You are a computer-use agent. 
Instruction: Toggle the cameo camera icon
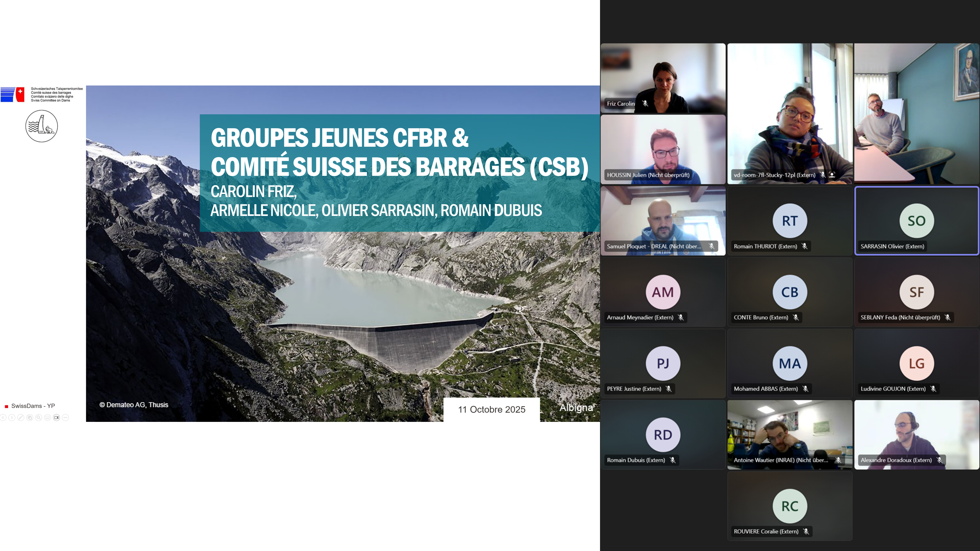[57, 417]
